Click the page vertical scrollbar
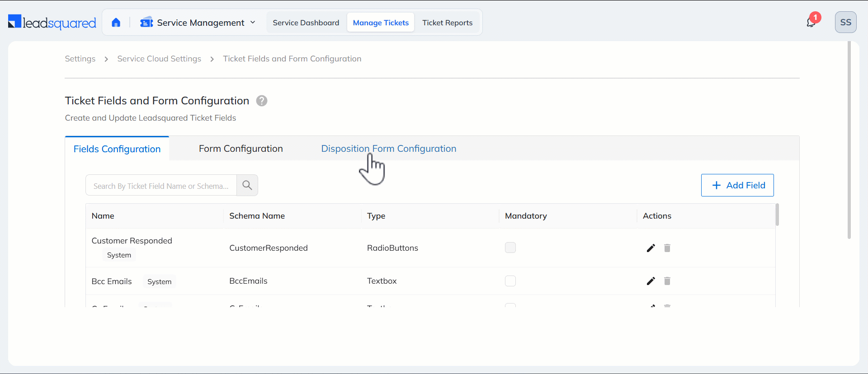This screenshot has width=868, height=374. tap(849, 140)
